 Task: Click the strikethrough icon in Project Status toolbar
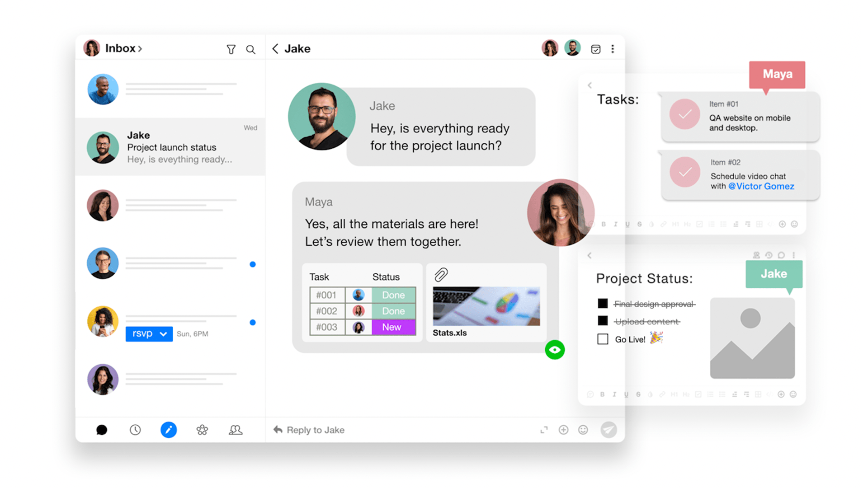click(x=638, y=394)
